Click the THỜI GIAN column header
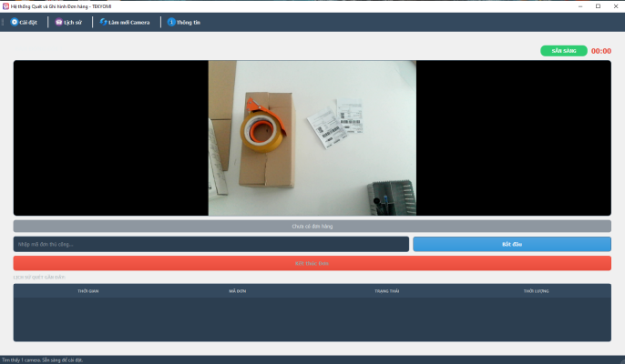 (88, 291)
